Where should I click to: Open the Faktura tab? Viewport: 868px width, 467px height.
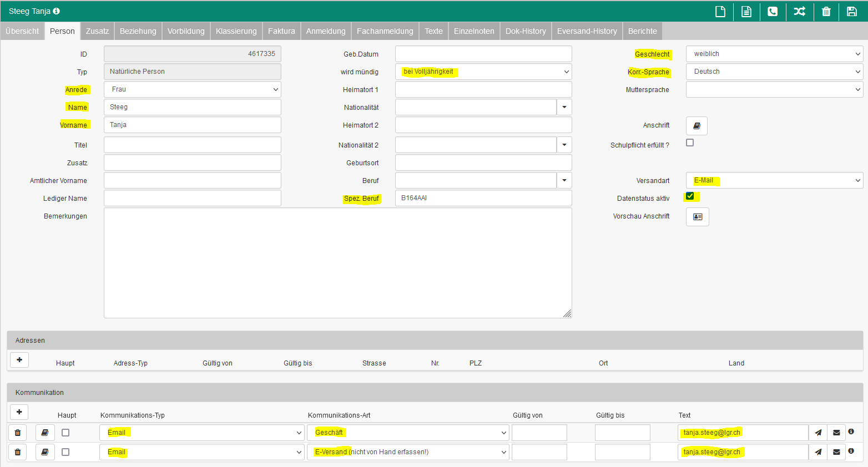[x=281, y=31]
